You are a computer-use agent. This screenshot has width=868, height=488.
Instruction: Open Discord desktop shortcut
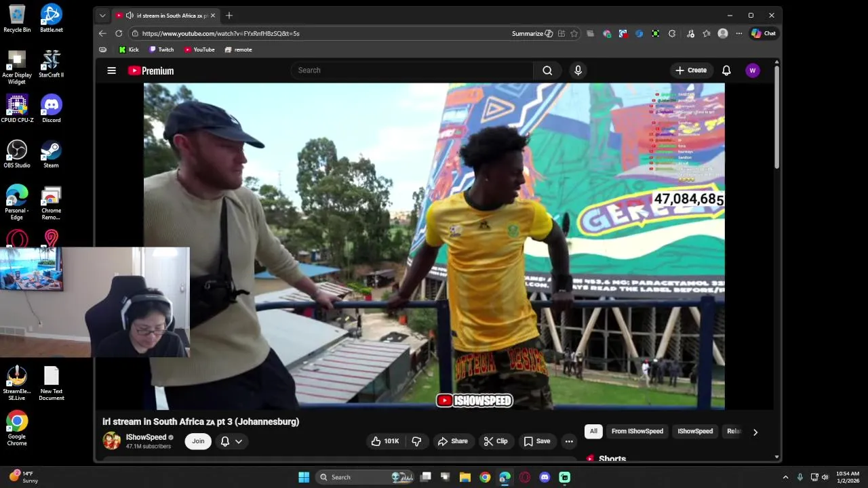pyautogui.click(x=52, y=108)
